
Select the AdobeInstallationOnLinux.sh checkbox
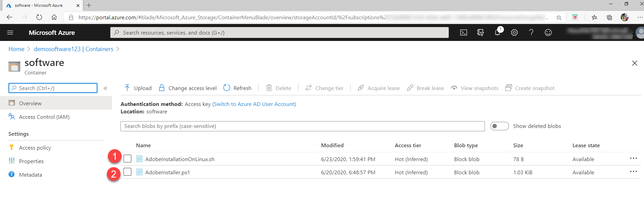[127, 159]
